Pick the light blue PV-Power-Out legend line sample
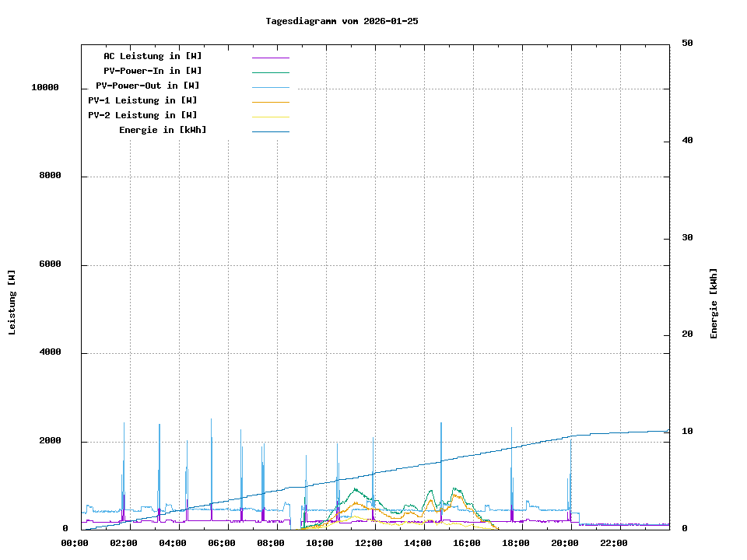This screenshot has height=560, width=747. [270, 87]
